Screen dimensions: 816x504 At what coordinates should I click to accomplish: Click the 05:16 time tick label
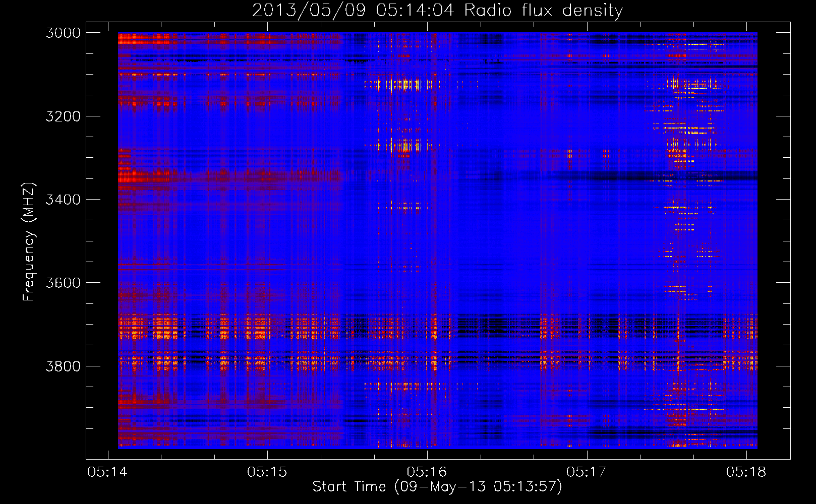[x=427, y=472]
